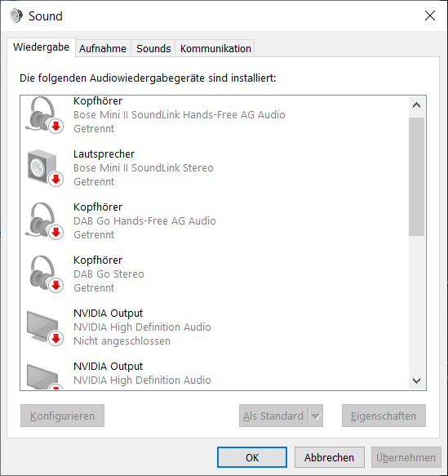
Task: Close the Sound dialog window
Action: 430,16
